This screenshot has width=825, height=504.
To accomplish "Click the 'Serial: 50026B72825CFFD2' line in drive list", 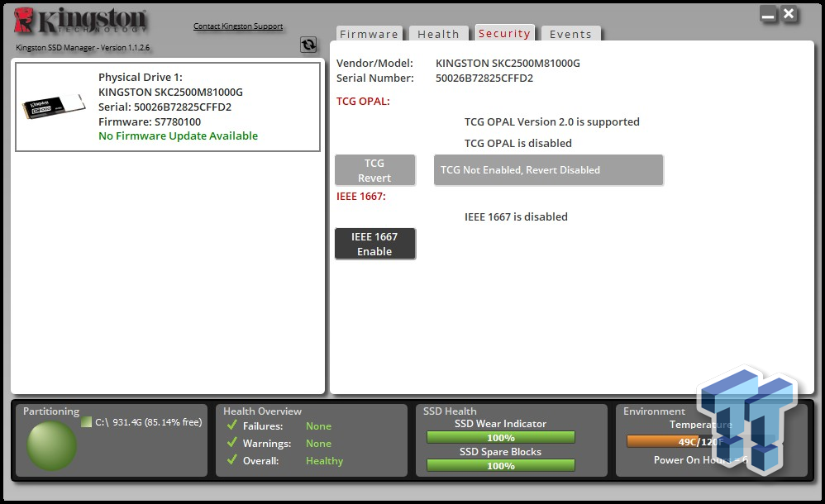I will [x=165, y=107].
